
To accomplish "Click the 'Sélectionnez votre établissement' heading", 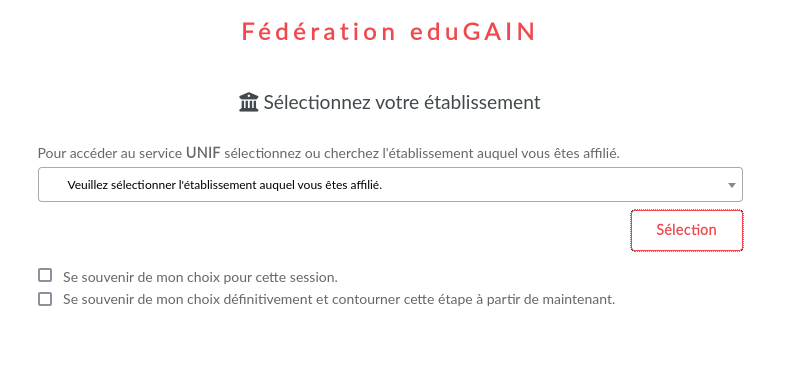I will click(402, 102).
